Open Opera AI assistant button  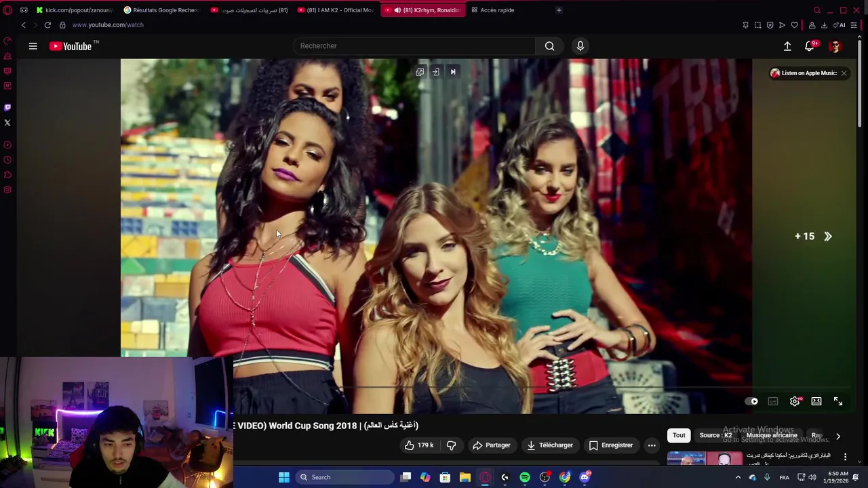[840, 25]
